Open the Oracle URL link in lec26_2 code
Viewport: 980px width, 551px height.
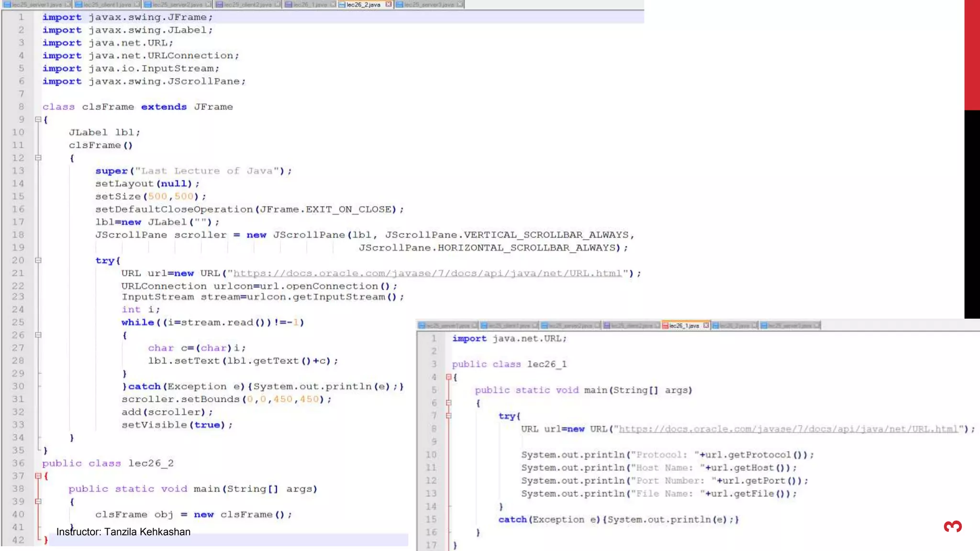[427, 273]
